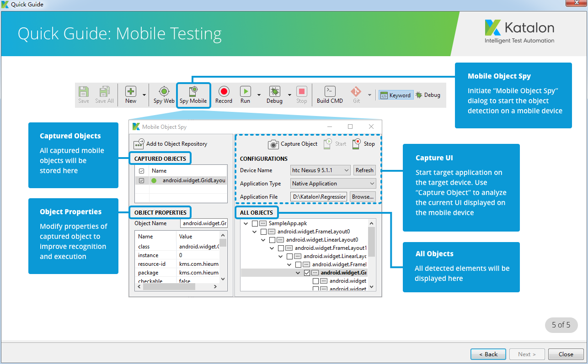The width and height of the screenshot is (588, 364).
Task: Select the class property row
Action: (177, 247)
